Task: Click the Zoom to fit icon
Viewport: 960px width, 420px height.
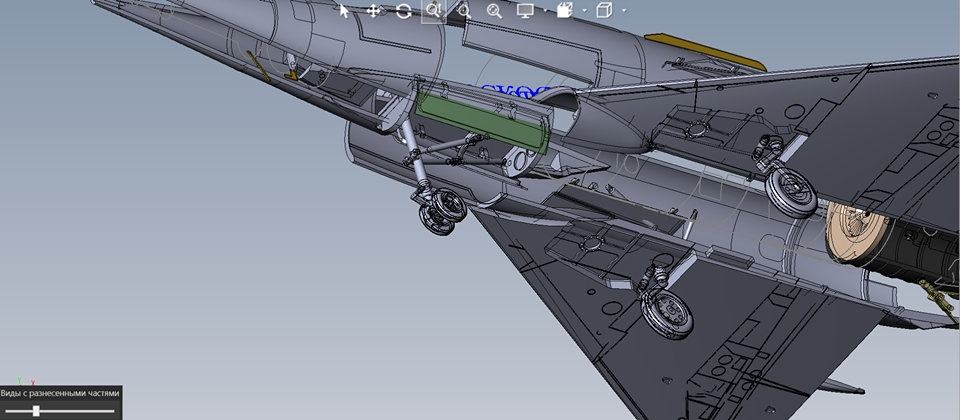Action: pos(494,11)
